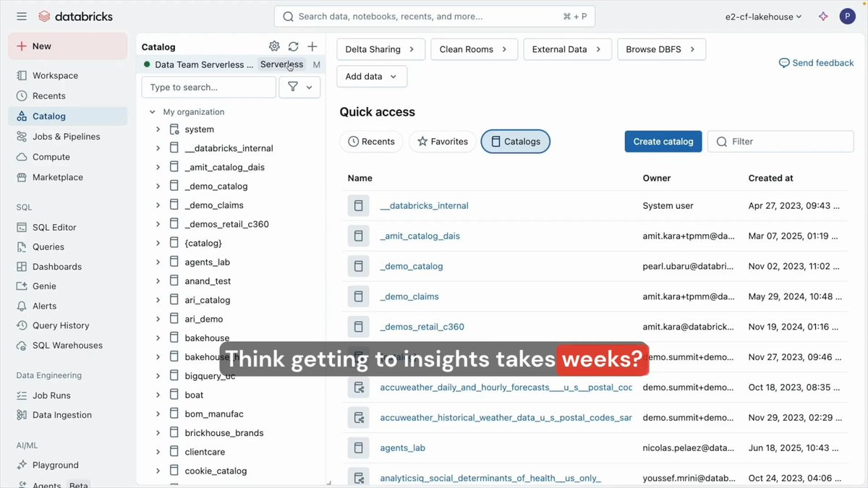868x488 pixels.
Task: Open Jobs & Pipelines
Action: point(68,136)
